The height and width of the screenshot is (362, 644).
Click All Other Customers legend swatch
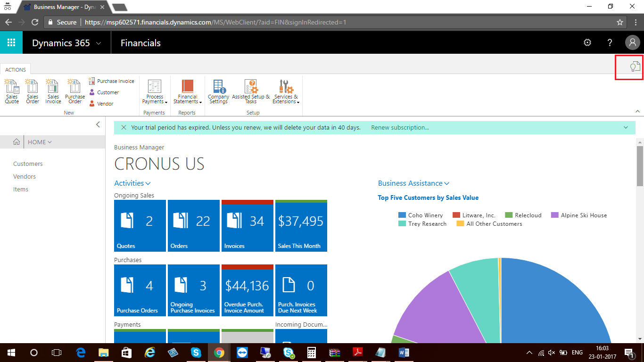pos(460,224)
